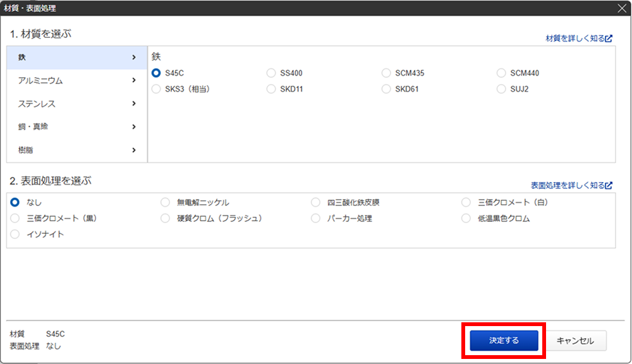
Task: Select the S45C material radio button
Action: (156, 73)
